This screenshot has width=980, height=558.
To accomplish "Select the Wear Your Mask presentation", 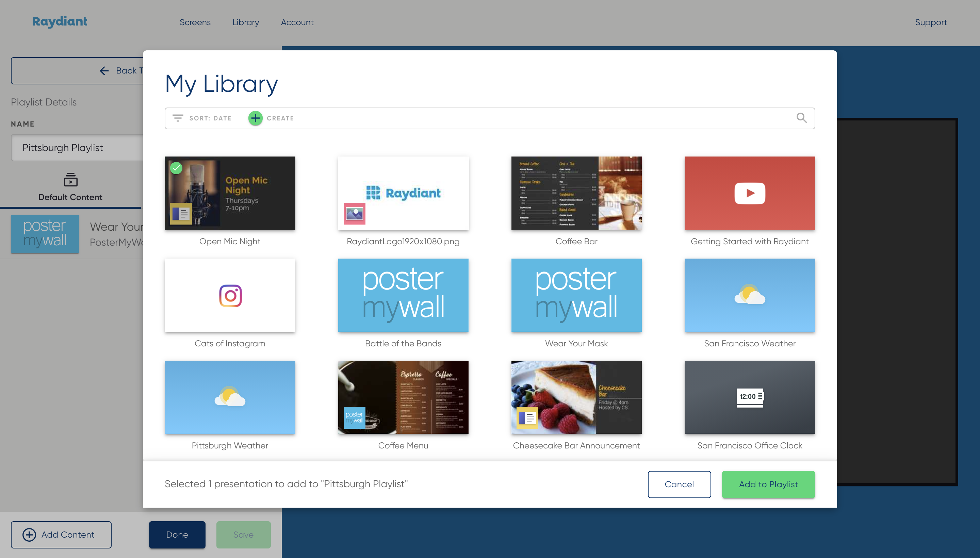I will tap(576, 294).
